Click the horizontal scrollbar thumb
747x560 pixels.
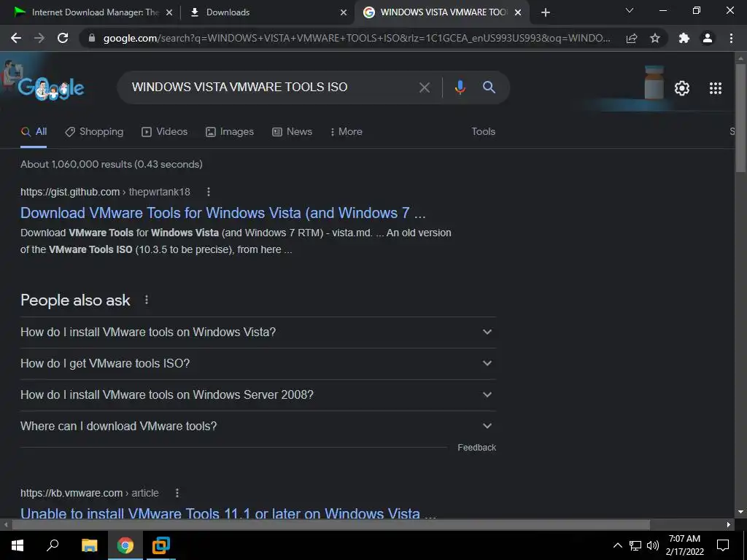click(x=330, y=525)
